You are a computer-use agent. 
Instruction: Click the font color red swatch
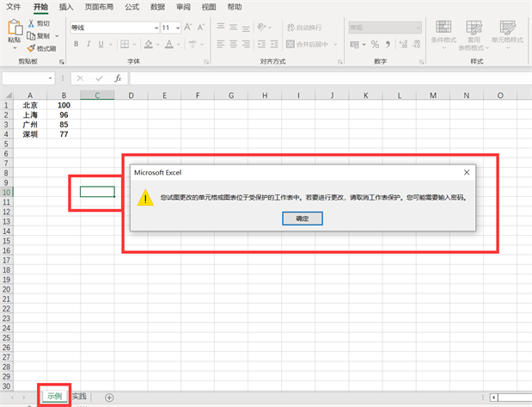[168, 45]
